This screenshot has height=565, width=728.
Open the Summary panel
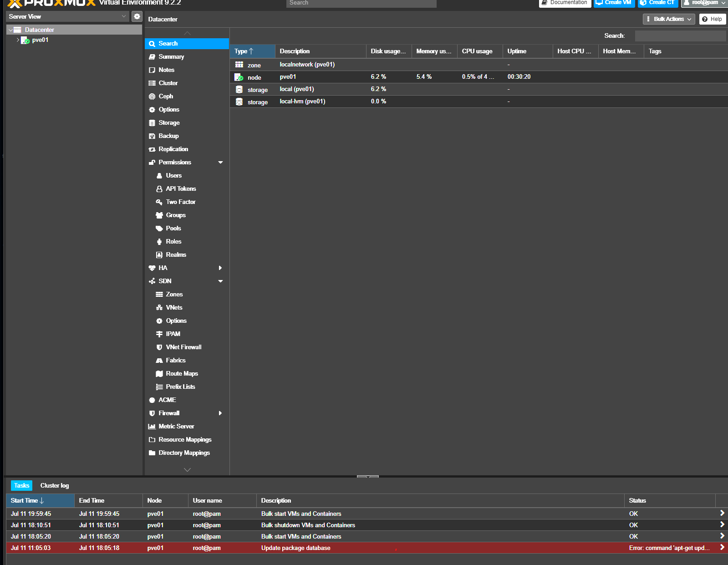(x=187, y=56)
